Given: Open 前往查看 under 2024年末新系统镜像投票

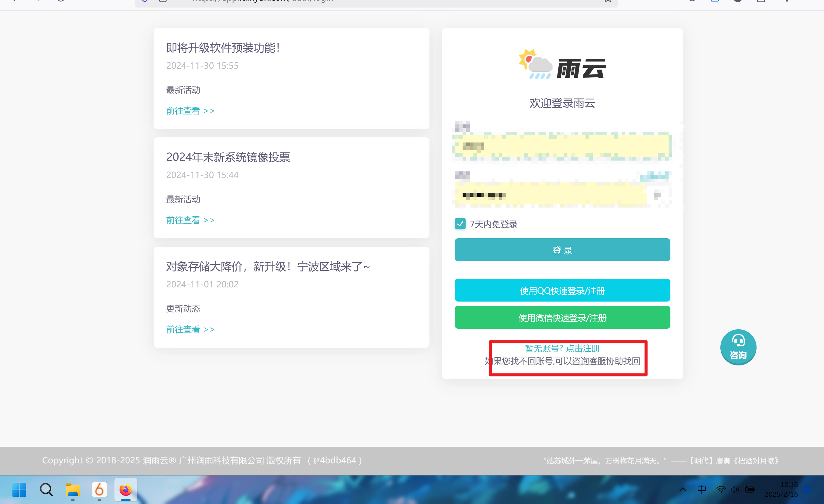Looking at the screenshot, I should point(190,220).
